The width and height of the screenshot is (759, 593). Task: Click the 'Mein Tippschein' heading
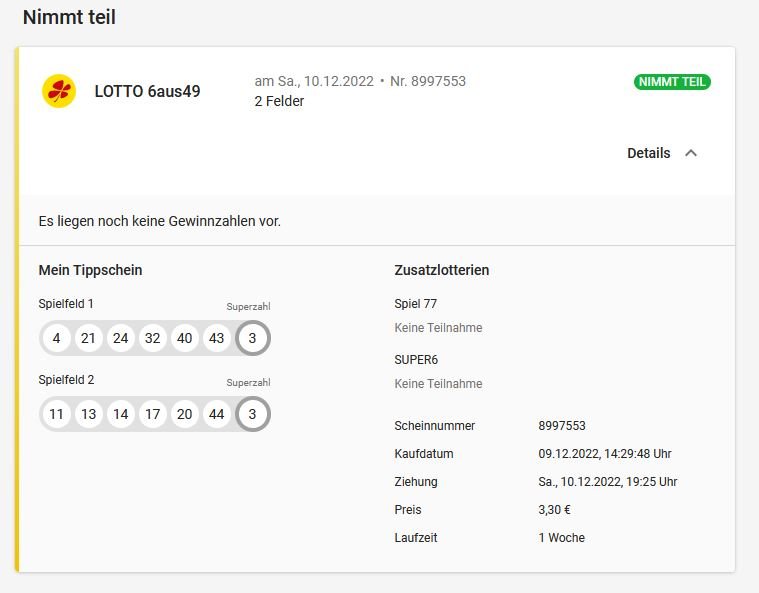pos(91,270)
